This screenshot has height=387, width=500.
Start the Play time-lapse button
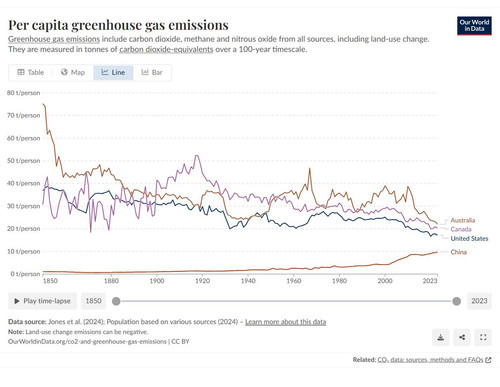42,301
